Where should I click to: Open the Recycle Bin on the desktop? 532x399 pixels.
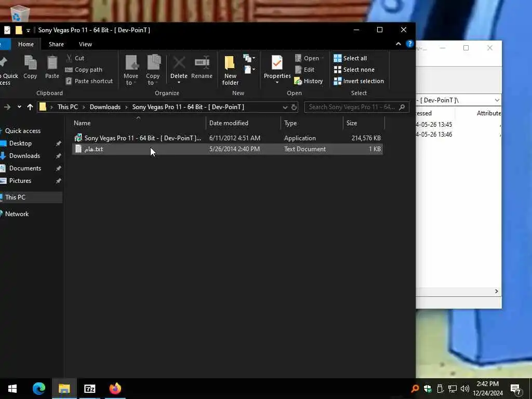point(20,14)
